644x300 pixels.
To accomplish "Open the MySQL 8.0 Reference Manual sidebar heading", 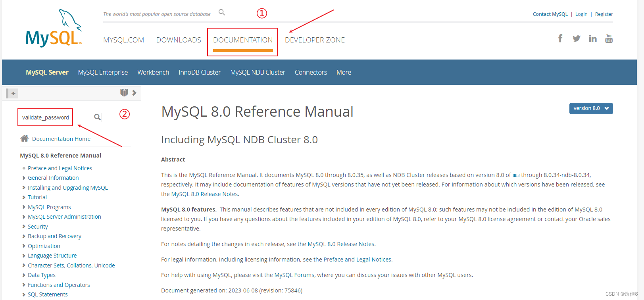I will (61, 156).
